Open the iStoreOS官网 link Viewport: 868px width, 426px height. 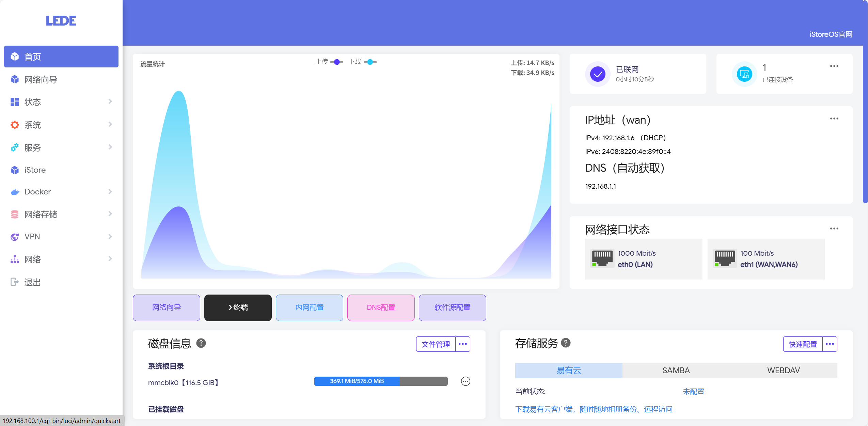point(831,34)
